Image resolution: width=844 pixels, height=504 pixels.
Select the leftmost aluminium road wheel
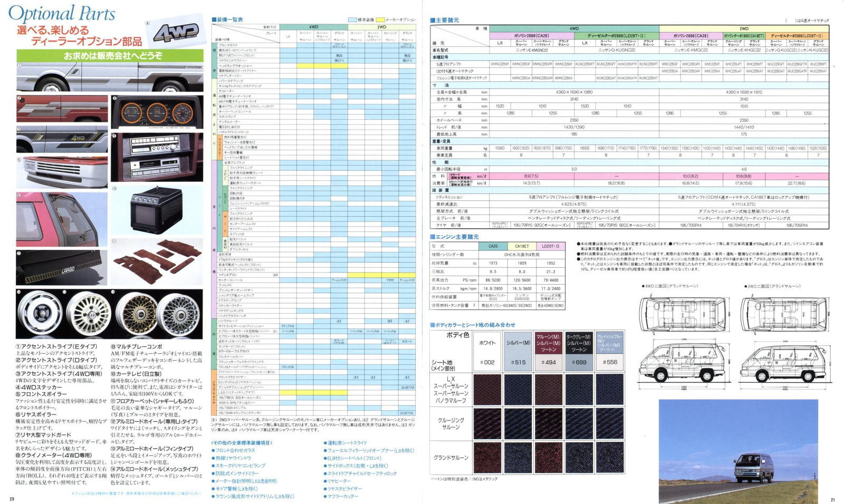click(40, 313)
